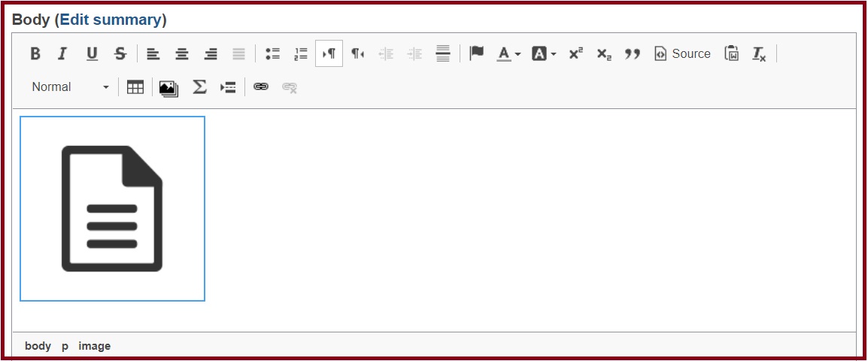Decrease indent of paragraph
The image size is (868, 361).
[x=387, y=53]
